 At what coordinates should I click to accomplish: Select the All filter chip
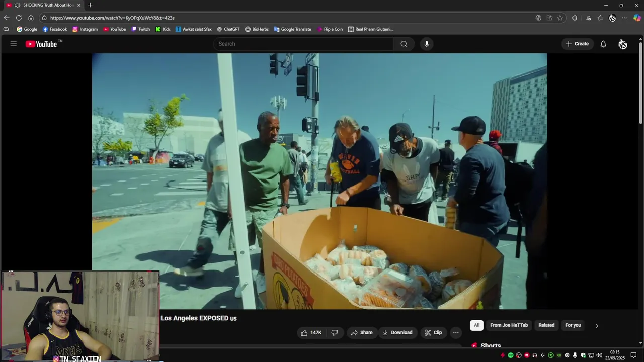476,325
